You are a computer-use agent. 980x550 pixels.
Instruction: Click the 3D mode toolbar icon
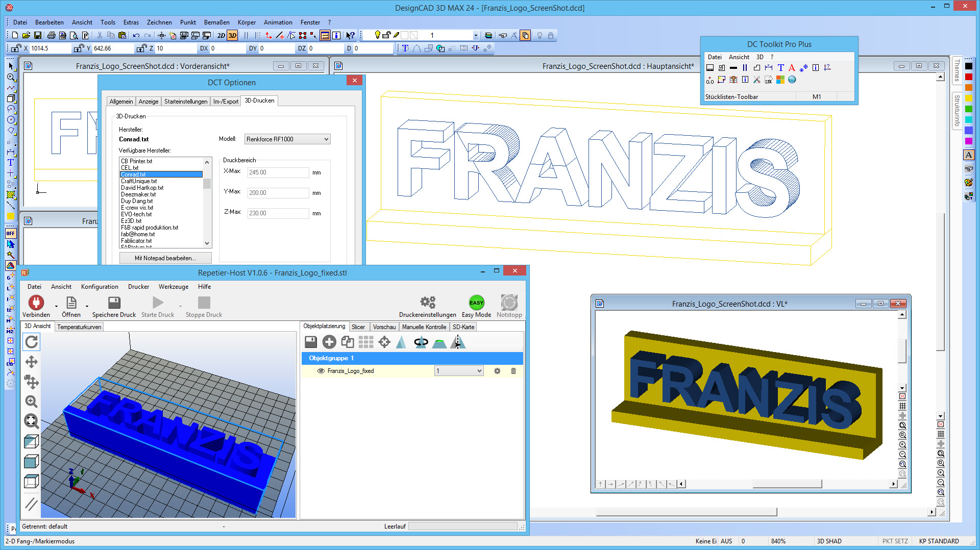tap(233, 36)
